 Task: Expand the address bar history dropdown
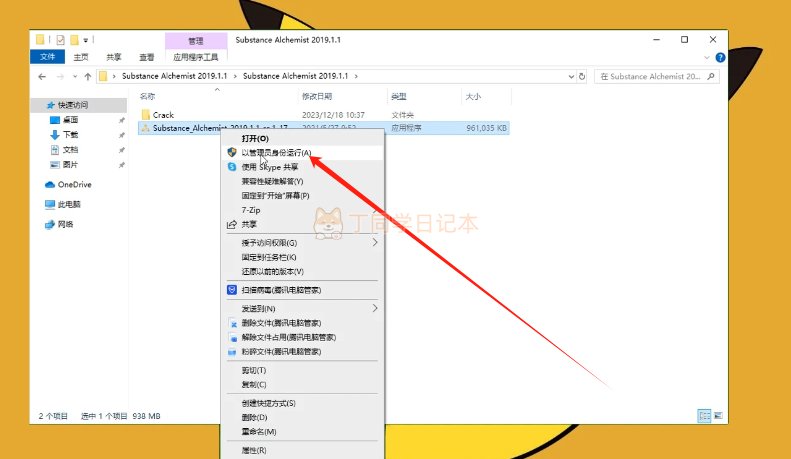[571, 77]
